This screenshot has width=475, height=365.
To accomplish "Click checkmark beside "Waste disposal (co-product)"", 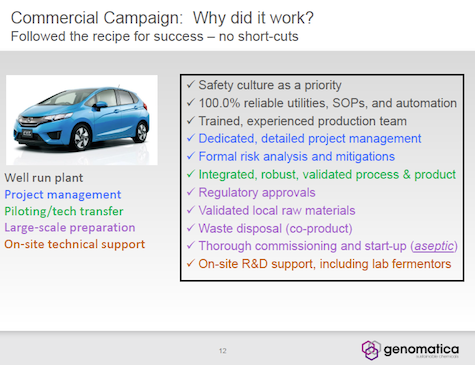I will coord(191,228).
